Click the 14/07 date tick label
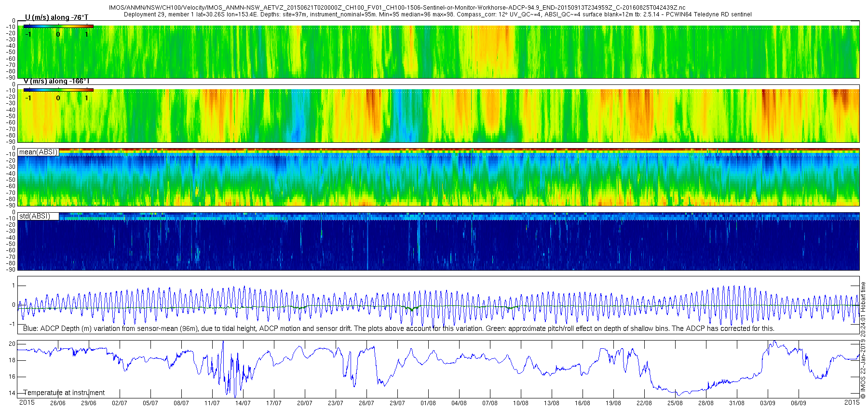This screenshot has width=868, height=410. tap(243, 403)
